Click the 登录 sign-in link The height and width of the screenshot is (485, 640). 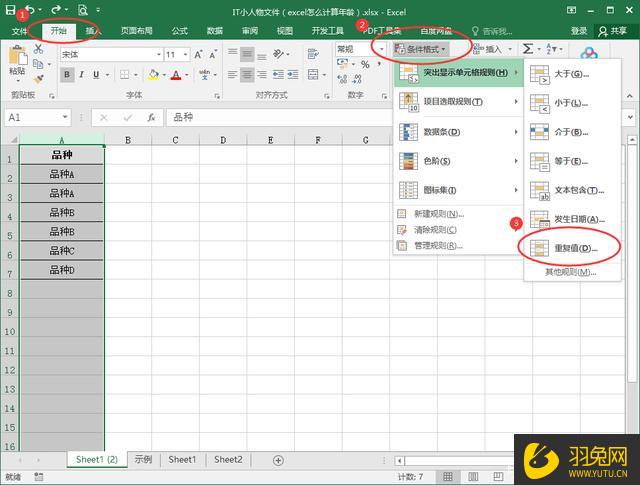(579, 31)
